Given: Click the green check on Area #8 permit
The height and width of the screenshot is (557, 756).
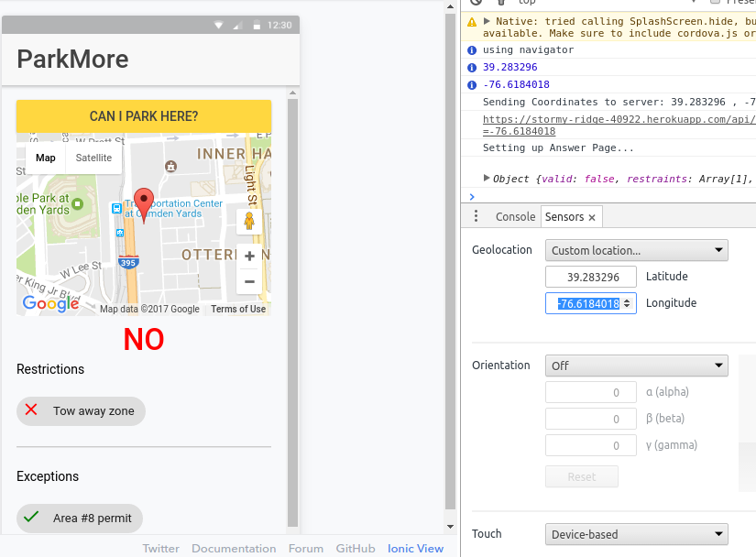Looking at the screenshot, I should pos(31,517).
